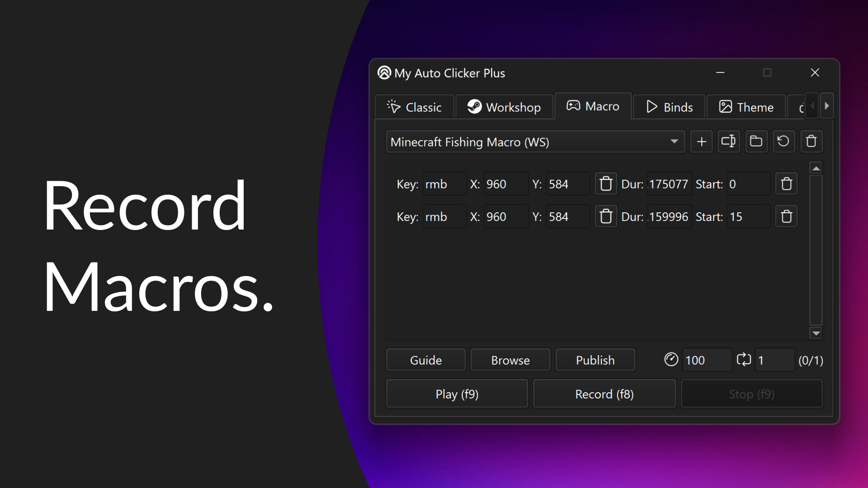This screenshot has width=868, height=488.
Task: Click the Key field in first row
Action: coord(444,184)
